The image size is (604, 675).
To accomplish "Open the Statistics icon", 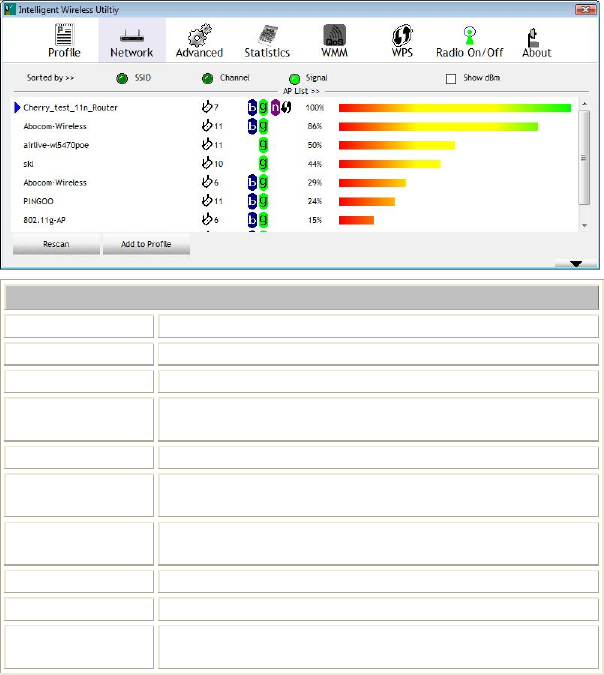I will (x=267, y=35).
